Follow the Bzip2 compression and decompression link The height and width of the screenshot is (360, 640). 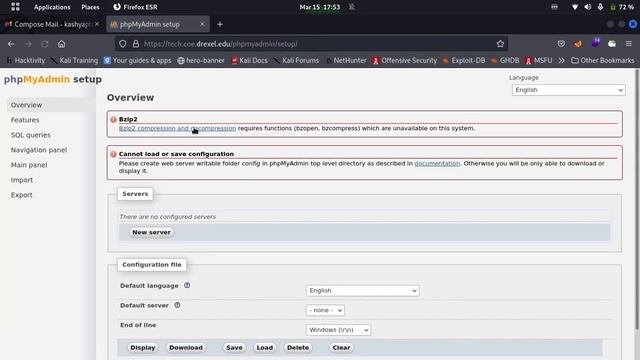[x=177, y=128]
